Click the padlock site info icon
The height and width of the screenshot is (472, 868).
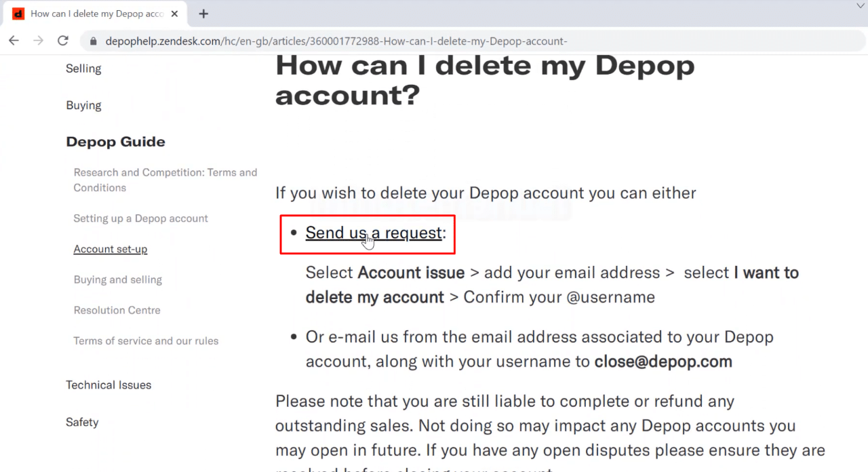[93, 41]
